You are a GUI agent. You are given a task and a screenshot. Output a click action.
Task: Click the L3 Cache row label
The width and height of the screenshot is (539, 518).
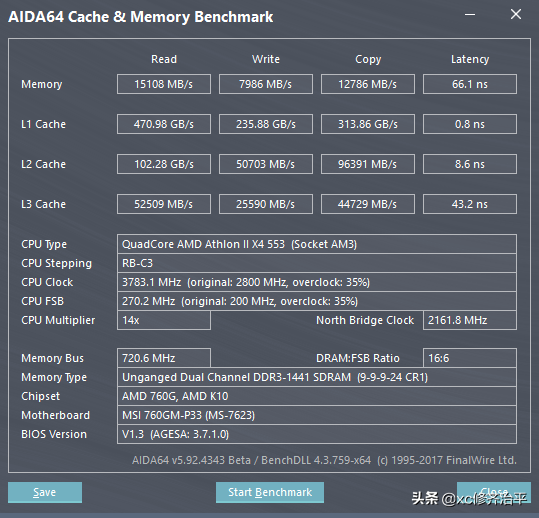(x=43, y=204)
